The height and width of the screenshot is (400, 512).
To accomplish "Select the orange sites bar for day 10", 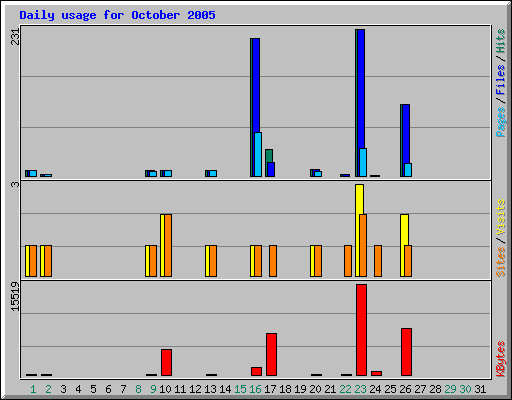I will click(168, 245).
